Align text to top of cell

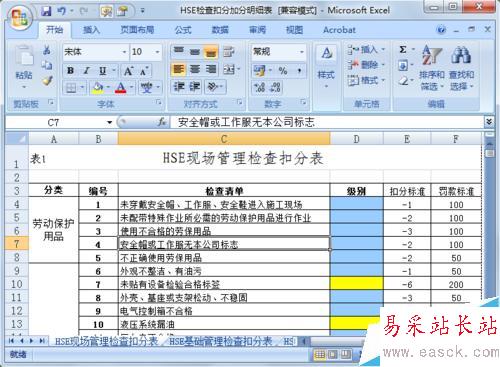(x=179, y=51)
